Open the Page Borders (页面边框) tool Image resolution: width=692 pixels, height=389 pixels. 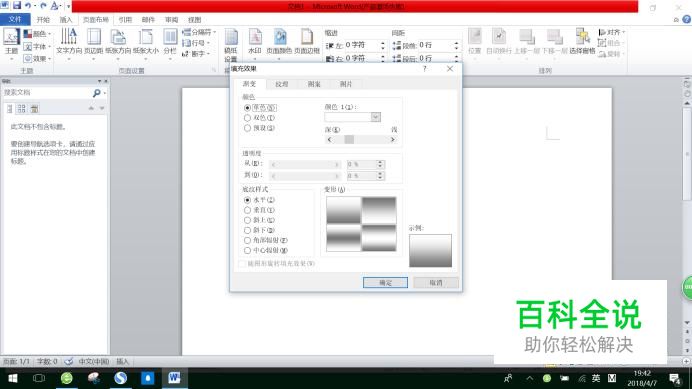[x=307, y=42]
